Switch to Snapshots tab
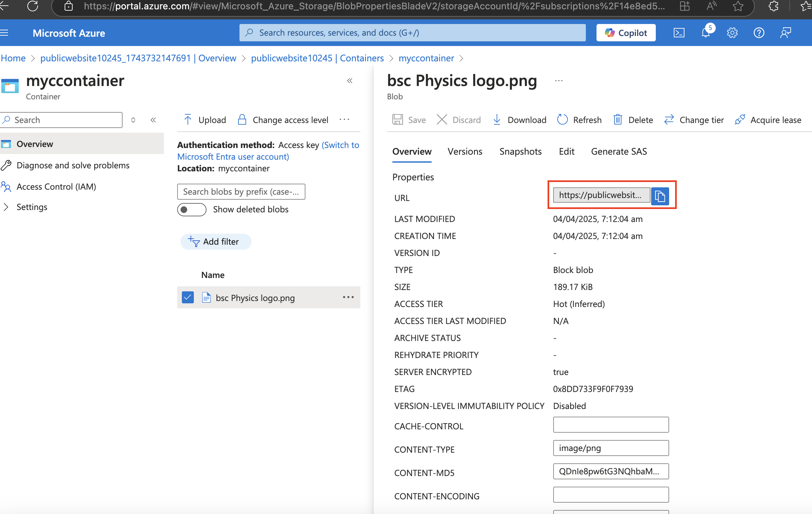This screenshot has width=812, height=514. [x=520, y=152]
